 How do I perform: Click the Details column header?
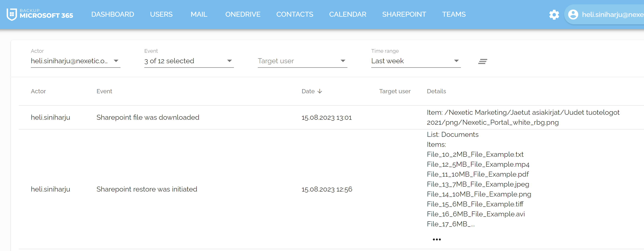(x=436, y=91)
